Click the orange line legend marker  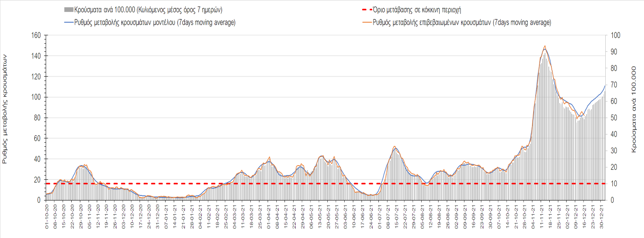click(365, 22)
